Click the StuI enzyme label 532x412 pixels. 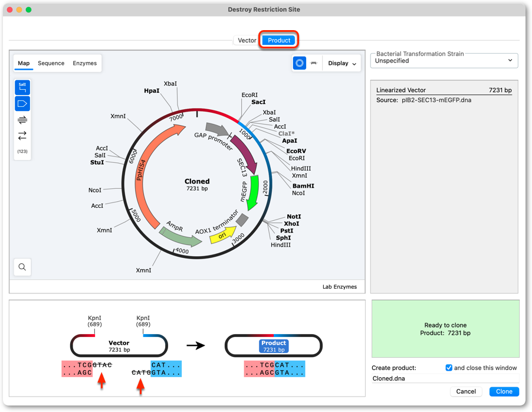pos(97,162)
